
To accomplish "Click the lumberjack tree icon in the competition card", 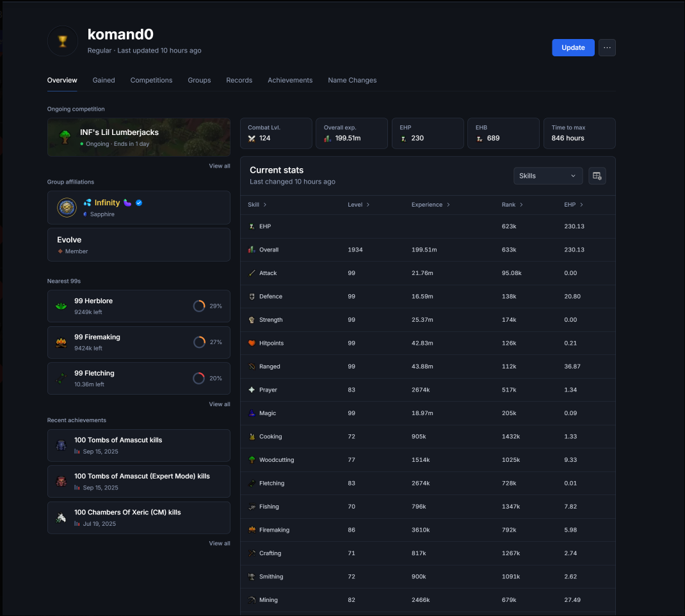I will 65,137.
